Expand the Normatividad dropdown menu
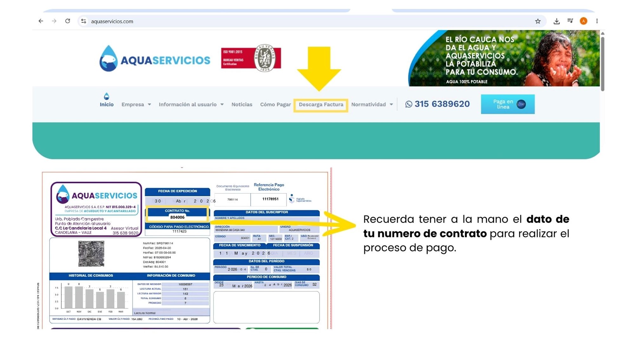 [372, 105]
